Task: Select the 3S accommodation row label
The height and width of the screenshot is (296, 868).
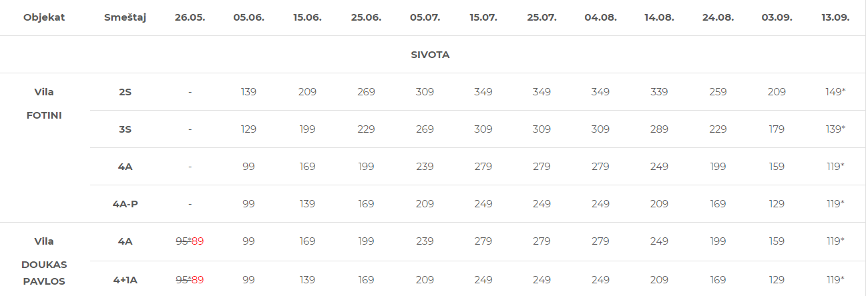Action: click(x=125, y=129)
